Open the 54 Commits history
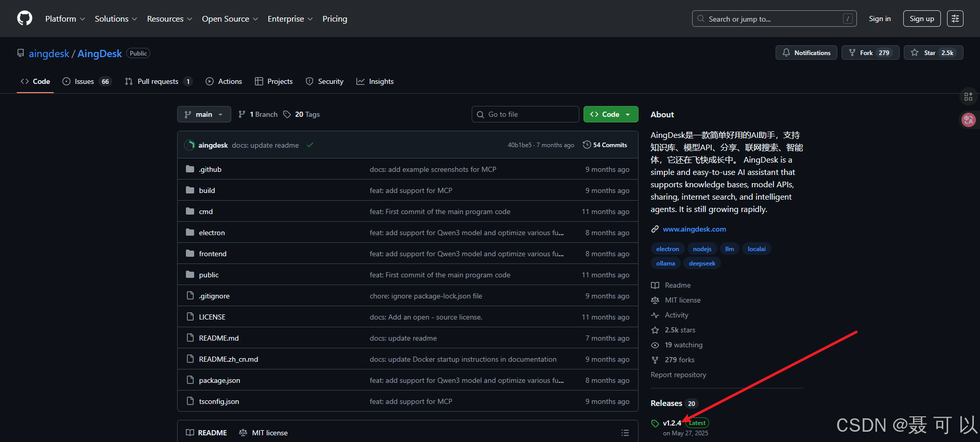980x442 pixels. [x=605, y=145]
